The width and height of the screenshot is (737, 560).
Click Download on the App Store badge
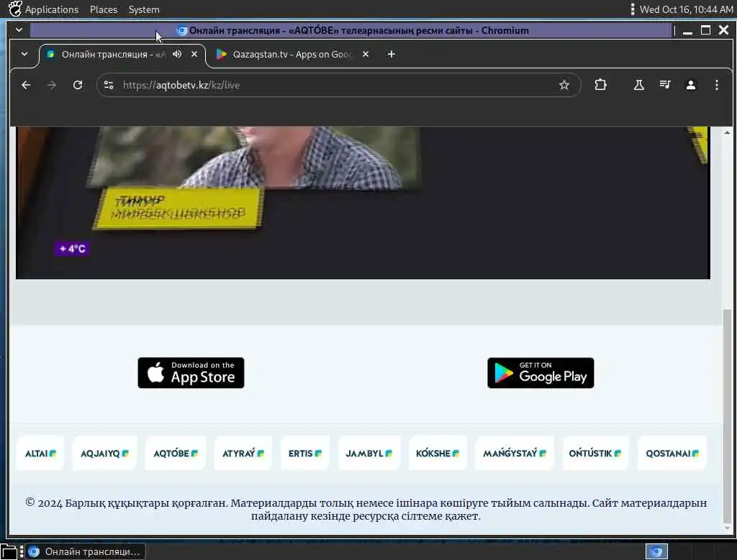pos(191,373)
